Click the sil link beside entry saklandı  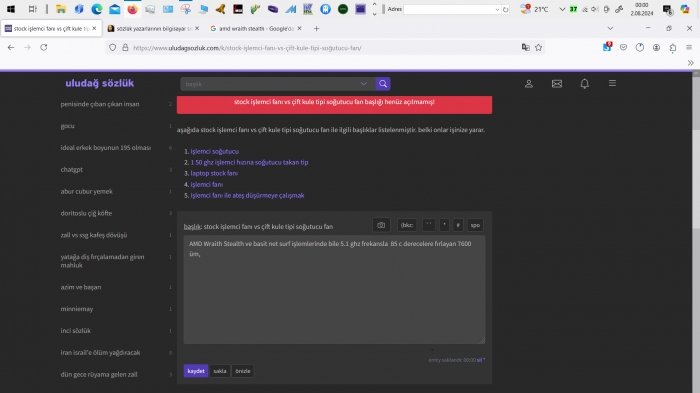pos(479,360)
